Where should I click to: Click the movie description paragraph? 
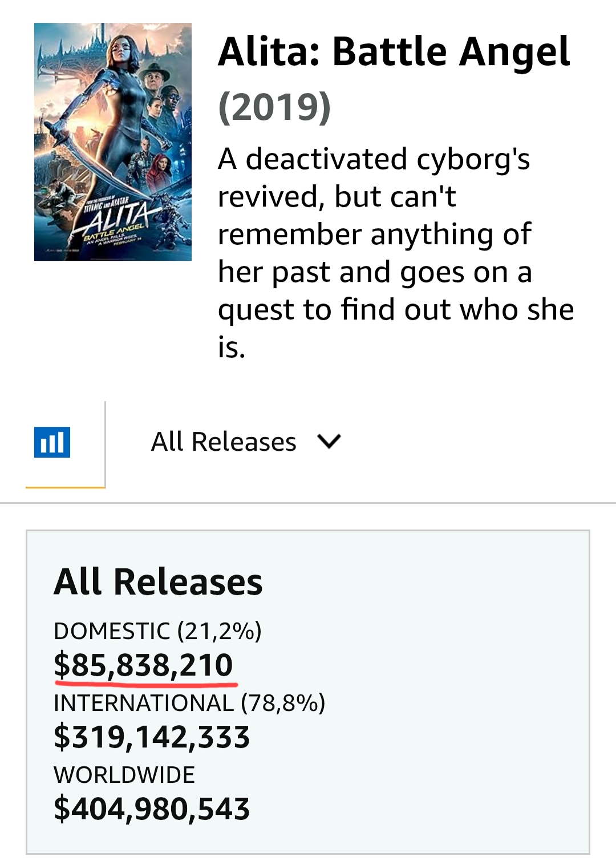click(x=396, y=252)
